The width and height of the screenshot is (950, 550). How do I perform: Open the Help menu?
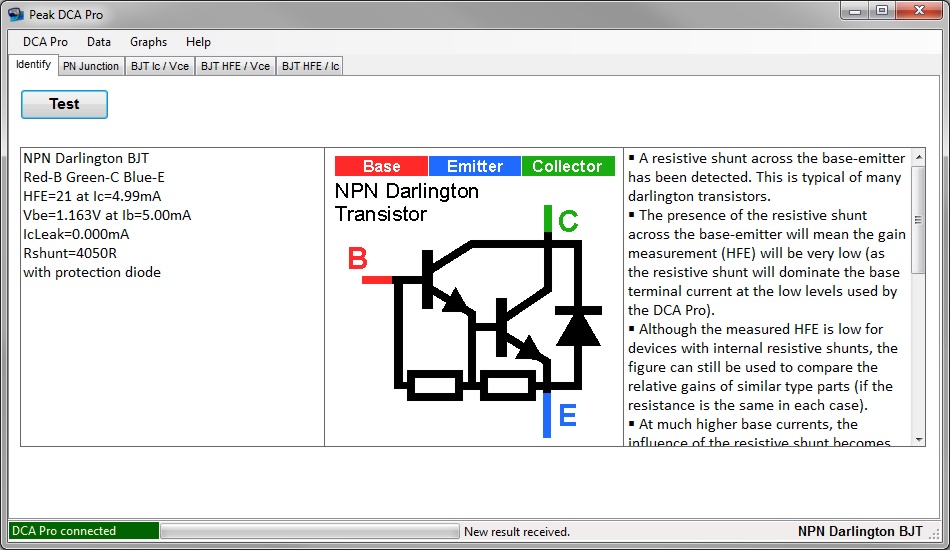point(198,42)
